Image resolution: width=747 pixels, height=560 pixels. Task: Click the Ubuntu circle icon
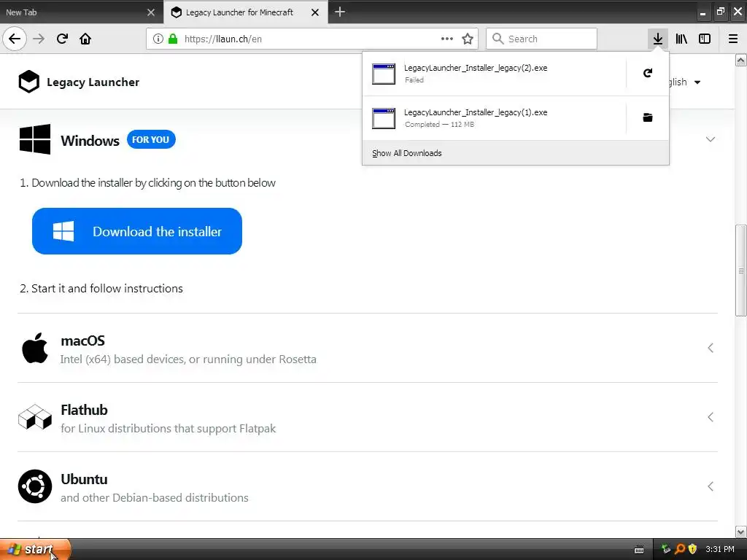coord(35,486)
